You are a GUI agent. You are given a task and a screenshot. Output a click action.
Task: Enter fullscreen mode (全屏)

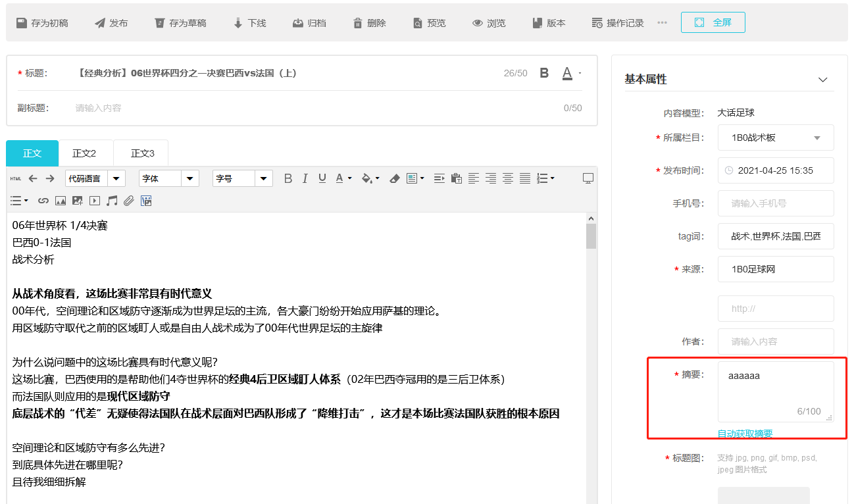pos(713,22)
